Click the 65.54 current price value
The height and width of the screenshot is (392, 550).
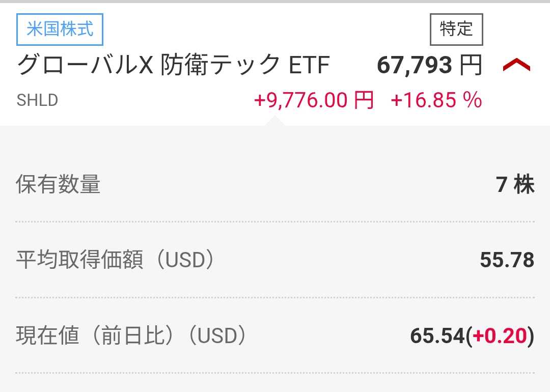pyautogui.click(x=437, y=336)
